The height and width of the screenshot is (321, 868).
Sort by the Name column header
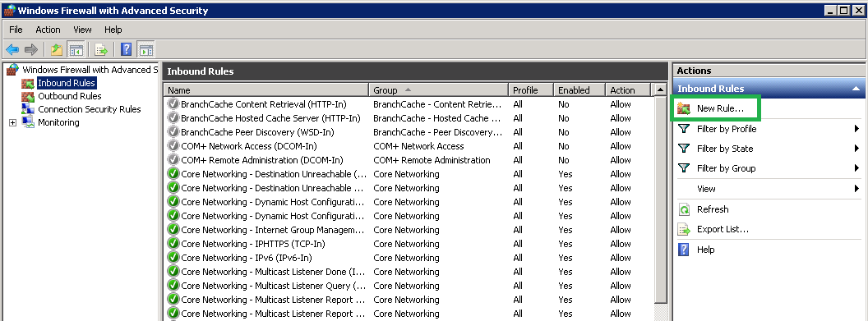click(266, 90)
